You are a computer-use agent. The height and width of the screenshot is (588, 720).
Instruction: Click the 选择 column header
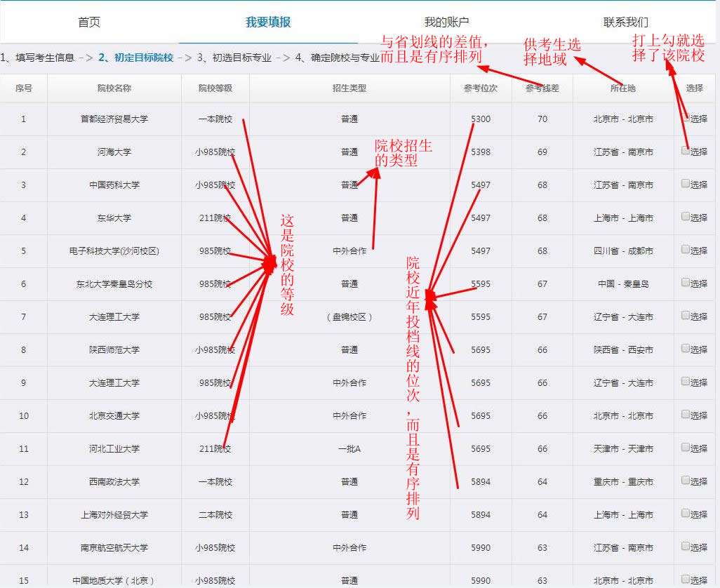tap(694, 88)
